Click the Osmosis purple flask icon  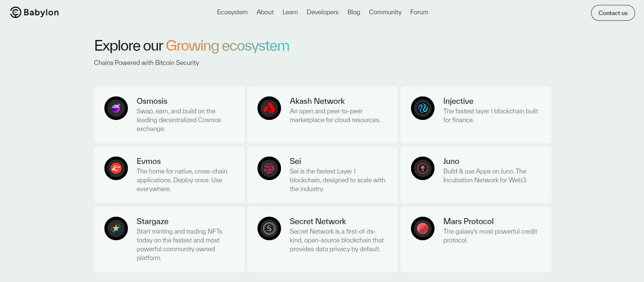[x=116, y=108]
